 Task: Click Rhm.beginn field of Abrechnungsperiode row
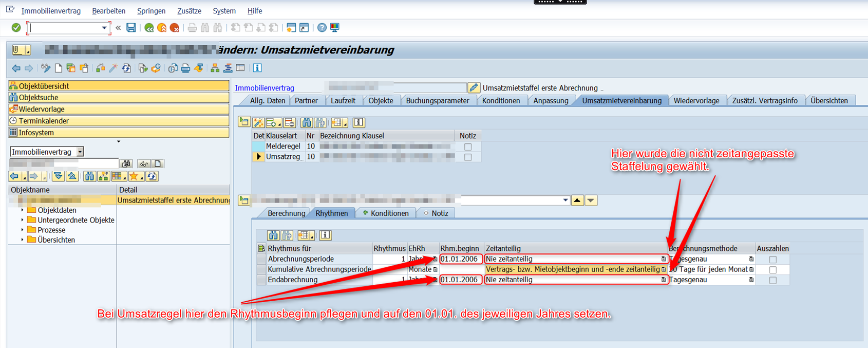(x=461, y=259)
